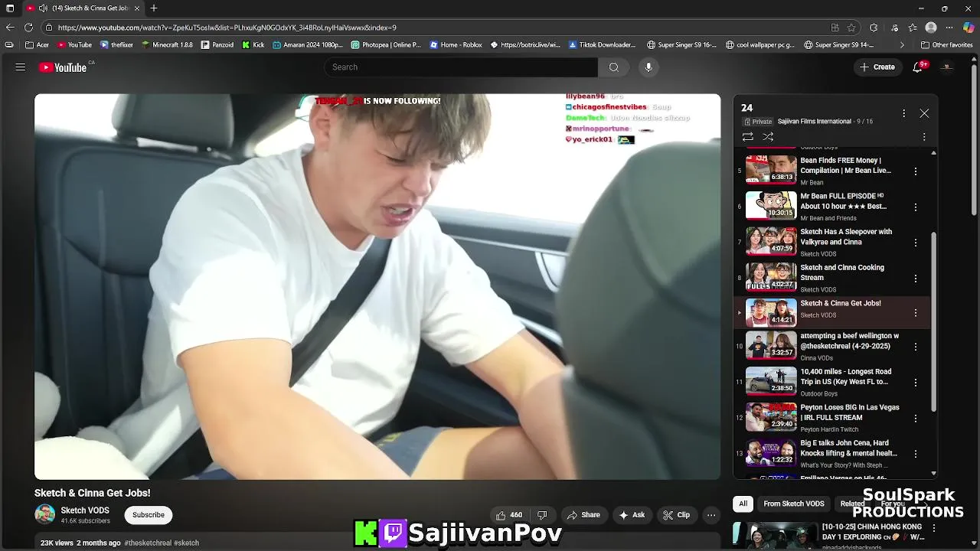Mute the tab via the speaker icon
980x551 pixels.
click(x=43, y=8)
